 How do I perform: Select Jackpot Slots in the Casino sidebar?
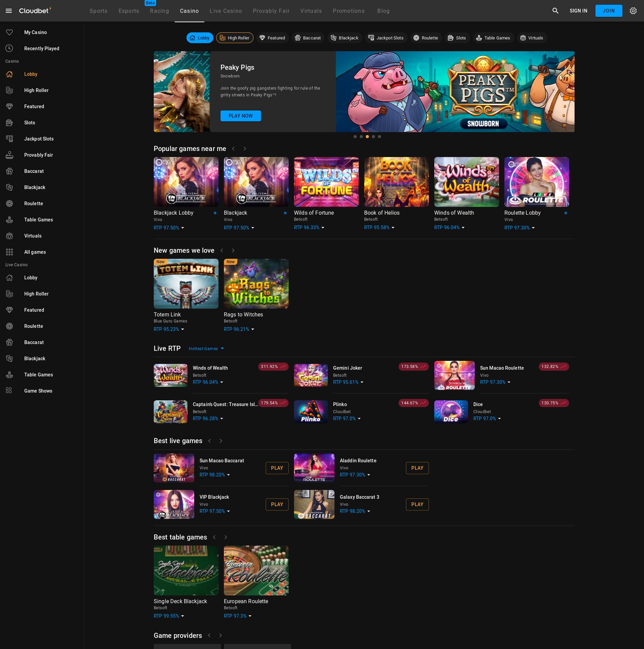click(x=39, y=139)
